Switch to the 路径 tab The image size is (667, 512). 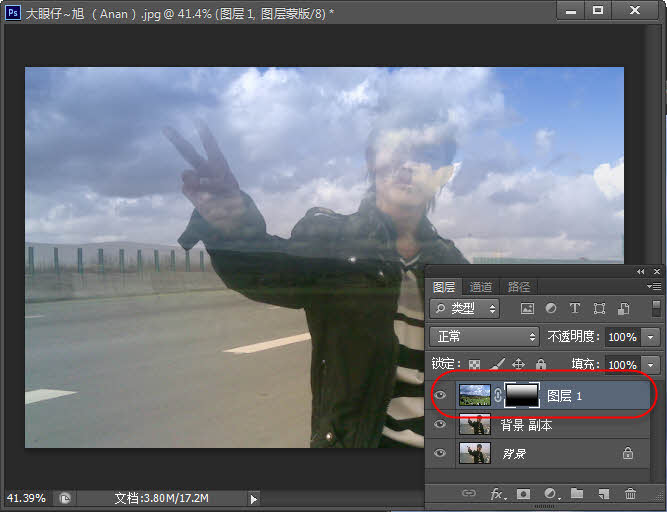pyautogui.click(x=518, y=287)
